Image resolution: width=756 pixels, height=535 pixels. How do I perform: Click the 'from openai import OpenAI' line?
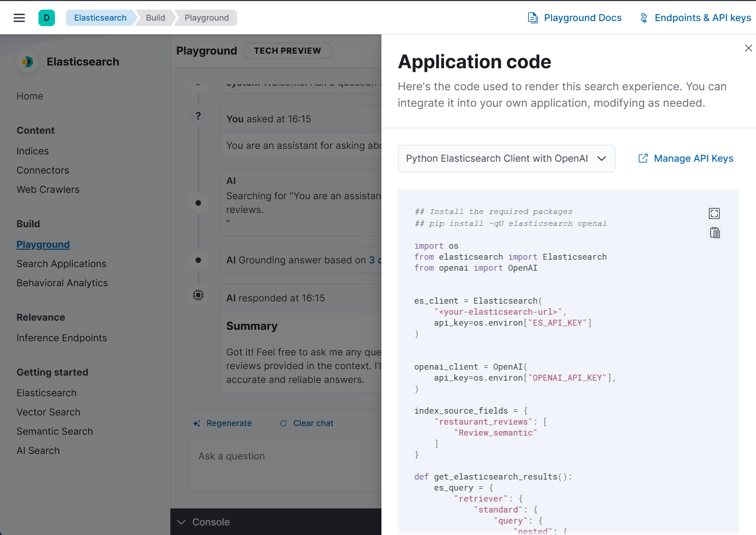476,268
